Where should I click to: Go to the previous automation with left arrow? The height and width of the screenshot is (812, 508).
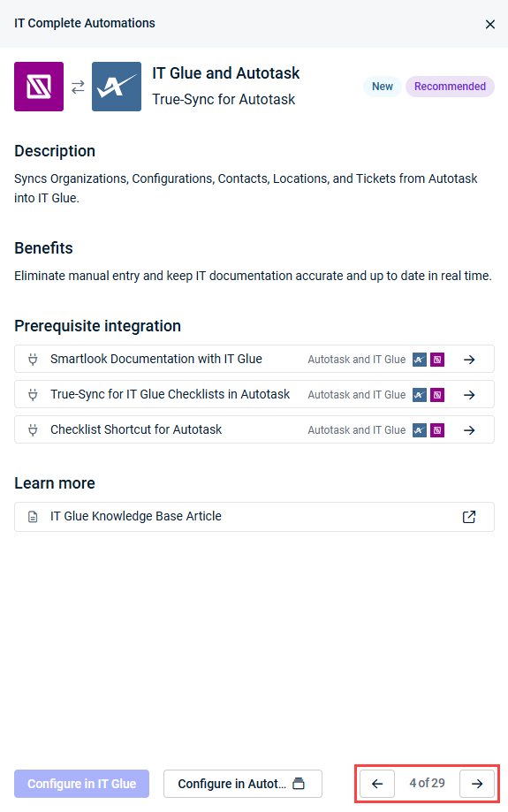coord(377,784)
